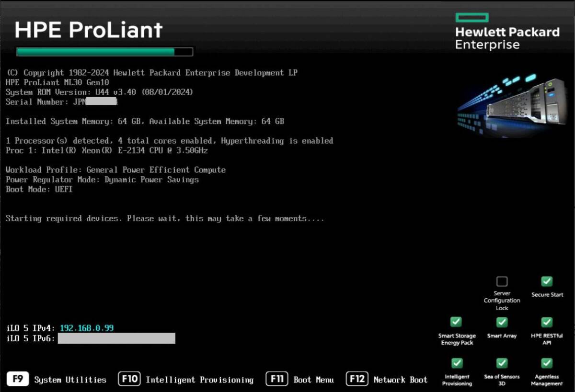Image resolution: width=575 pixels, height=392 pixels.
Task: Click the Workload Profile line
Action: (115, 170)
